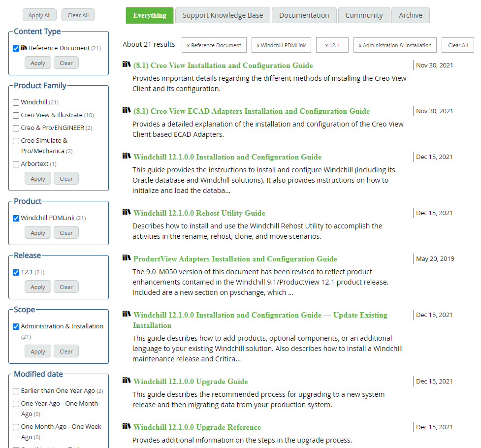Open ProductView Adapters Installation and Configuration Guide
This screenshot has width=481, height=448.
click(x=235, y=258)
